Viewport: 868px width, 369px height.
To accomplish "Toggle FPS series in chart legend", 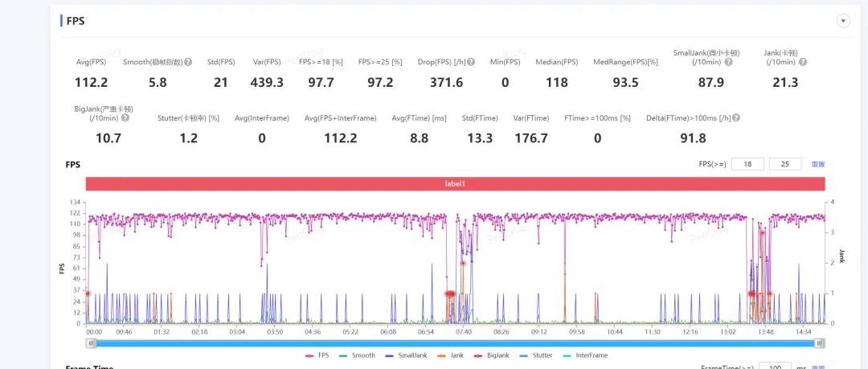I will (x=317, y=355).
